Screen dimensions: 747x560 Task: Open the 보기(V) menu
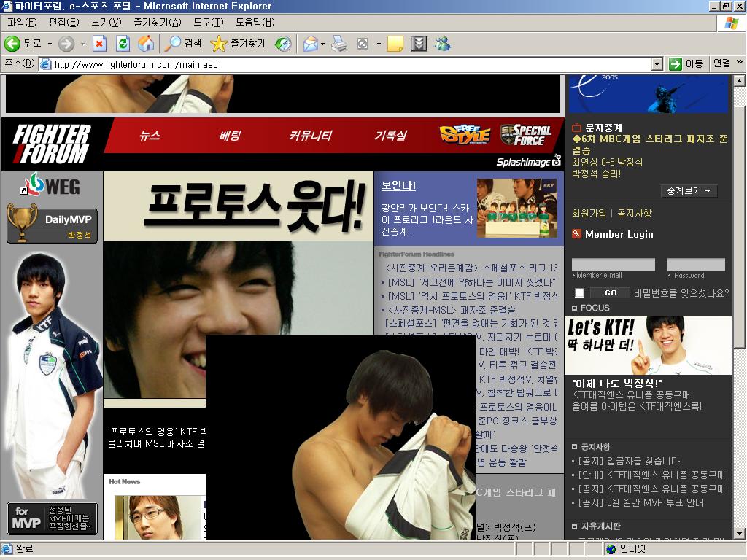click(x=107, y=23)
